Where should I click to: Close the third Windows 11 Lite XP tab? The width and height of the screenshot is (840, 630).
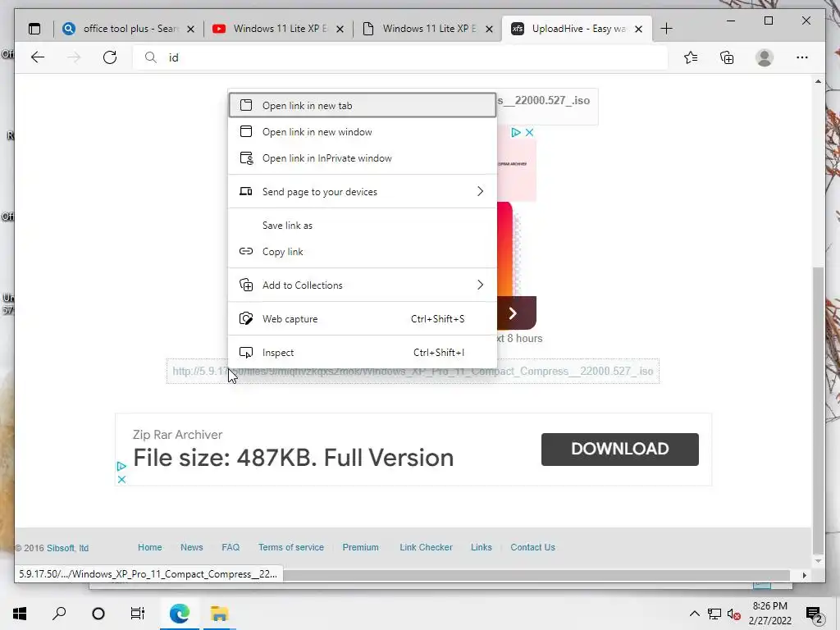(x=489, y=29)
